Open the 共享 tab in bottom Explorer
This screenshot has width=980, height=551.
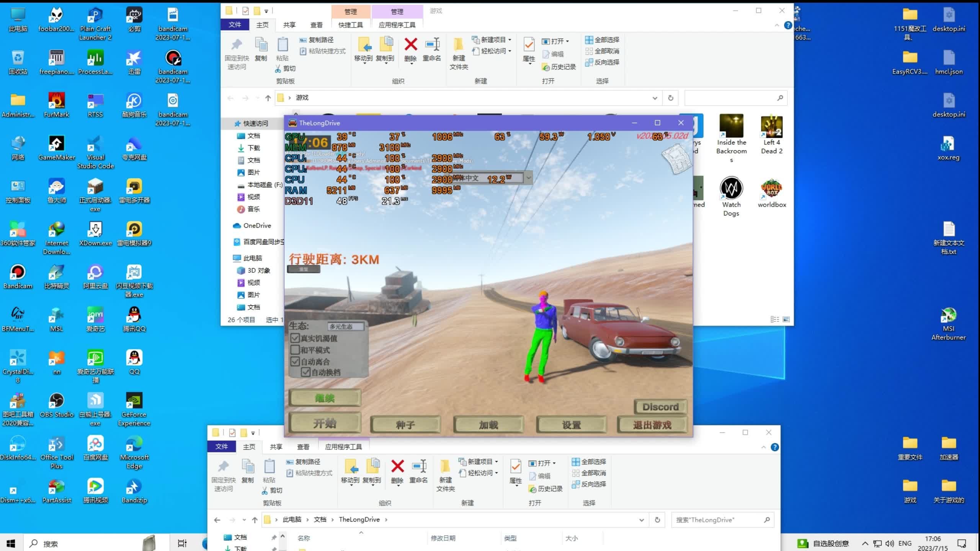click(276, 447)
